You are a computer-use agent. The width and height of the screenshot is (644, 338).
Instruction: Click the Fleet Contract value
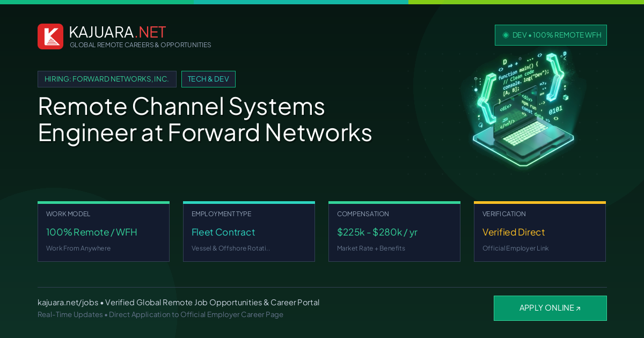pyautogui.click(x=223, y=232)
